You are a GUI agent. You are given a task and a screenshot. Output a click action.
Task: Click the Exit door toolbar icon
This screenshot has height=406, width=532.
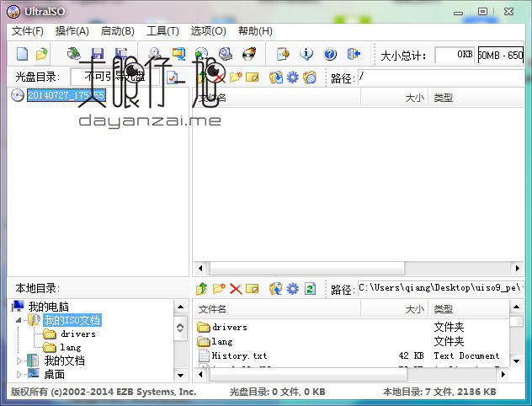[x=354, y=54]
